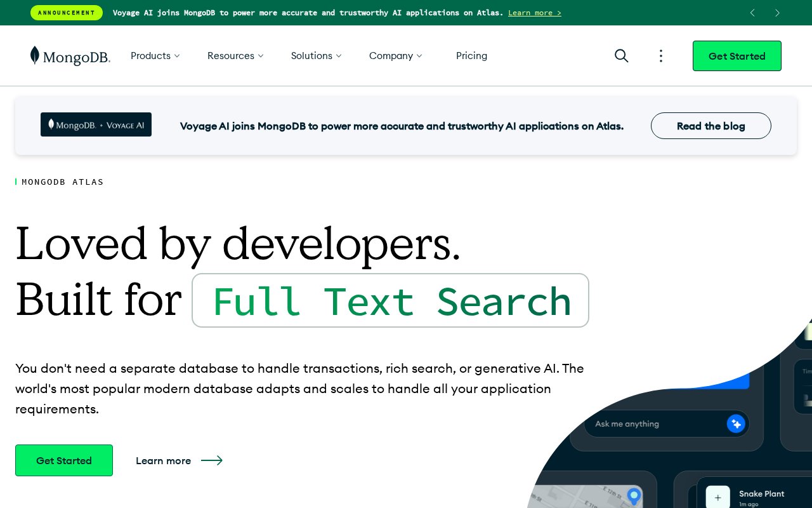Click the Read the blog button

pos(711,126)
